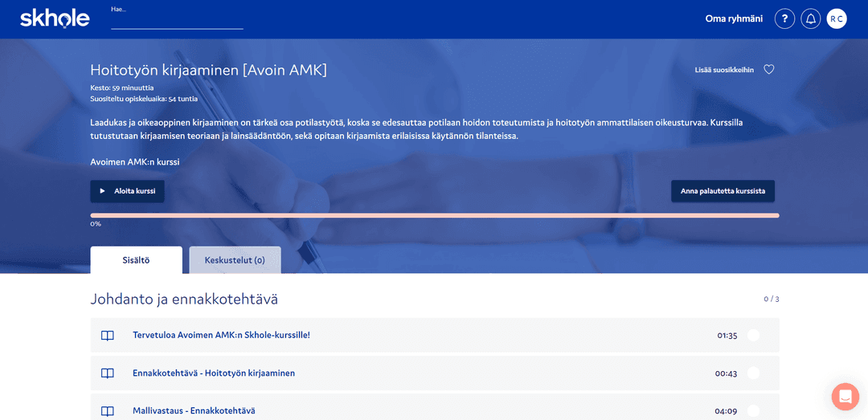Screen dimensions: 868x420
Task: Open the RC user profile avatar
Action: 837,19
